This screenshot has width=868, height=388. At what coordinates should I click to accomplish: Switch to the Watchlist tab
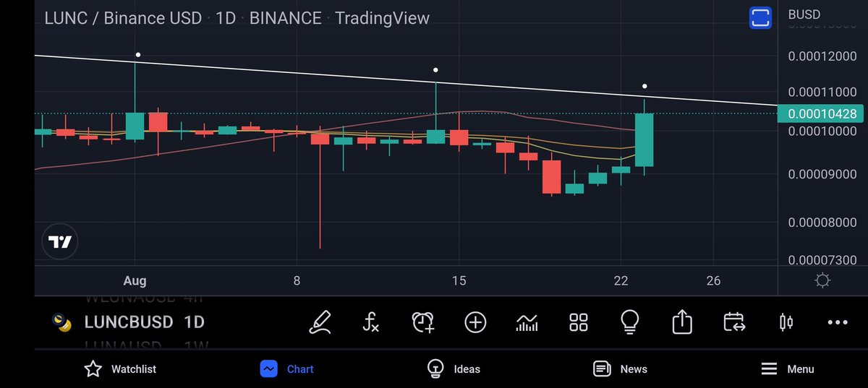click(120, 369)
